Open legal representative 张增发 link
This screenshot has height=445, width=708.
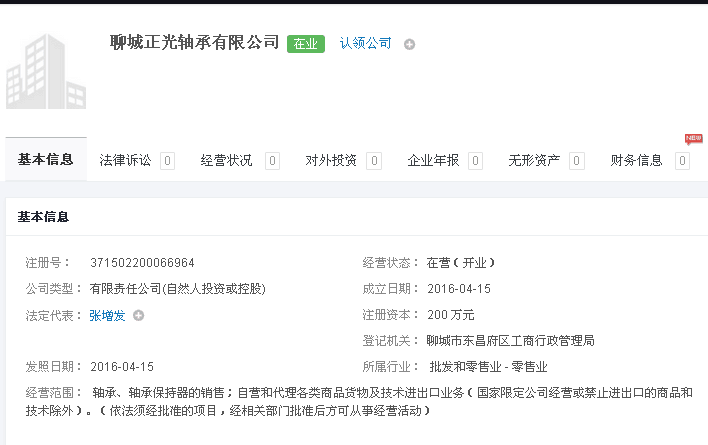point(107,316)
